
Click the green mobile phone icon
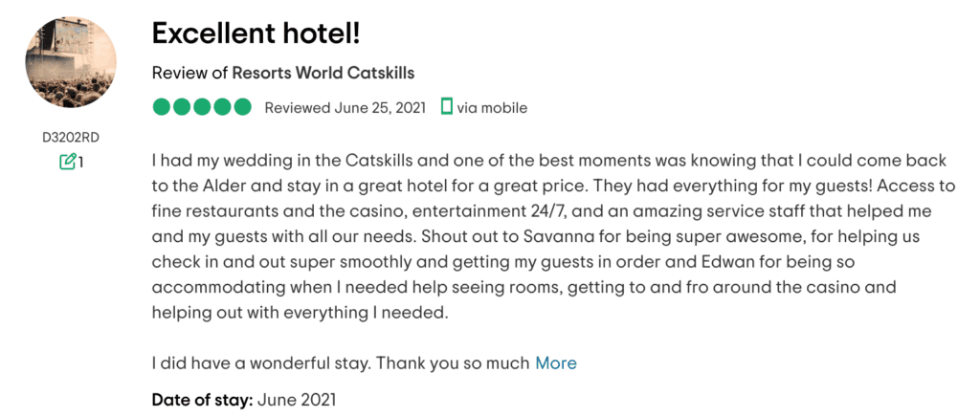[x=446, y=107]
